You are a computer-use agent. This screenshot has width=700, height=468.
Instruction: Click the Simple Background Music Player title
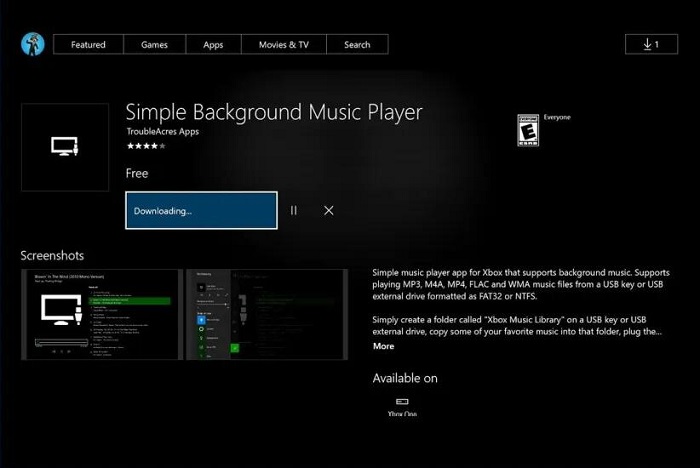(x=274, y=112)
